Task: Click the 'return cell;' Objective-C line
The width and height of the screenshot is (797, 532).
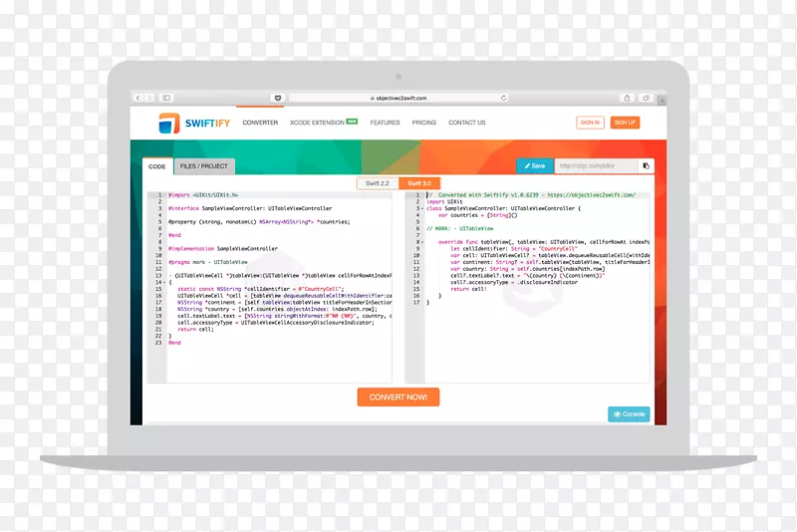Action: click(x=195, y=329)
